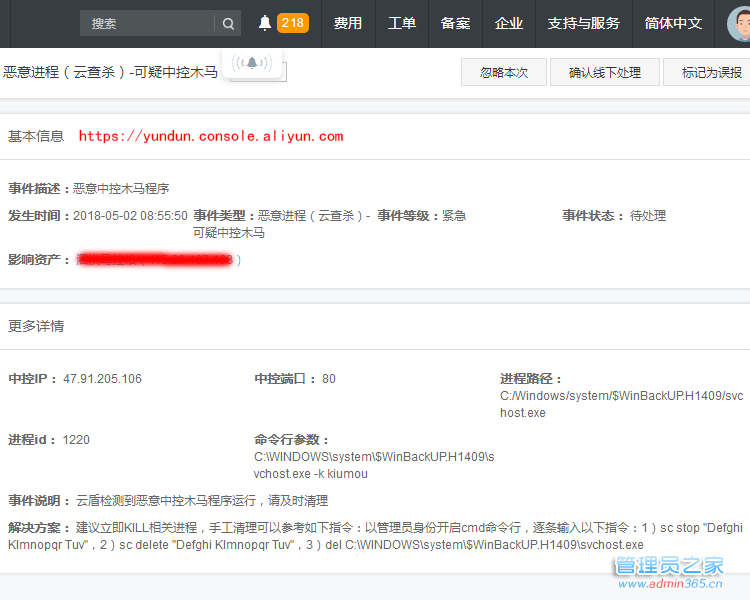Click the 事件描述 text 恶意中控木马程序
750x600 pixels.
[x=121, y=189]
